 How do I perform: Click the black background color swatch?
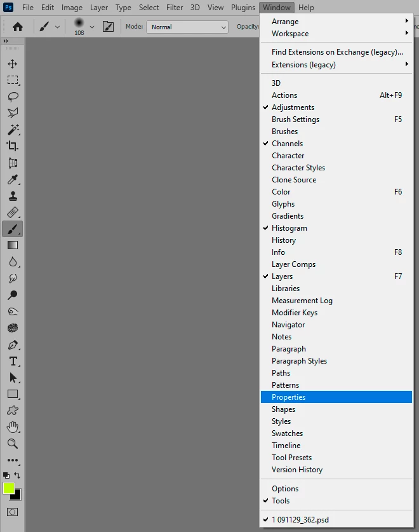17,496
